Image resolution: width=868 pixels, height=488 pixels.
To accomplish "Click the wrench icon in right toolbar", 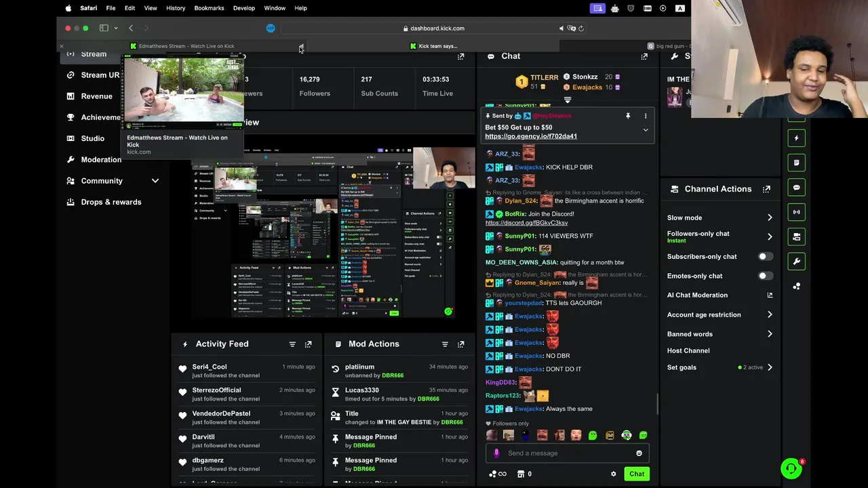I will click(797, 262).
